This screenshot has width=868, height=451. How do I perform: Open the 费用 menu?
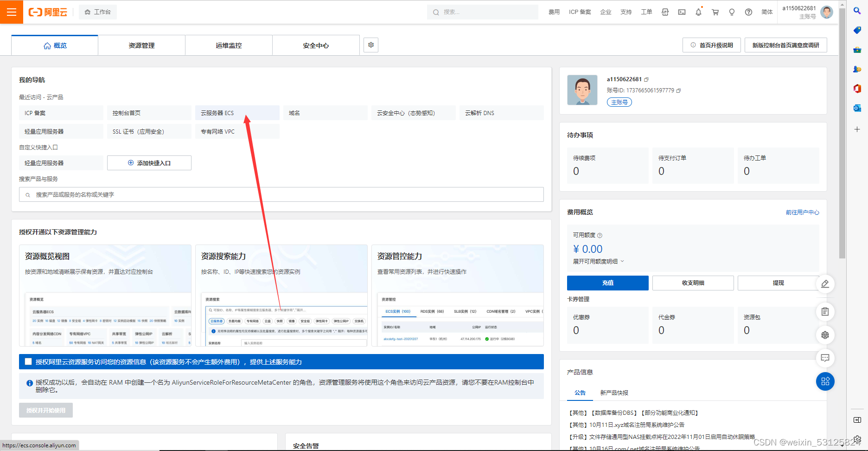click(554, 12)
